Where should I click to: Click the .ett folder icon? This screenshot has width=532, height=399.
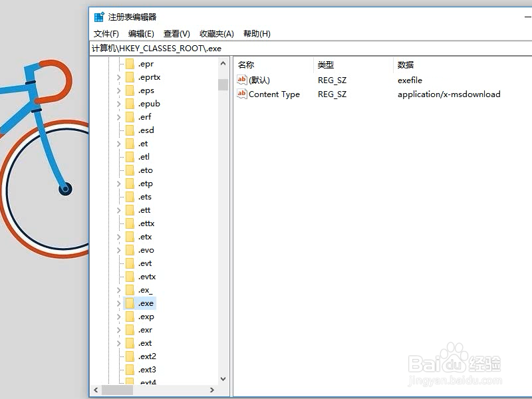pos(130,210)
